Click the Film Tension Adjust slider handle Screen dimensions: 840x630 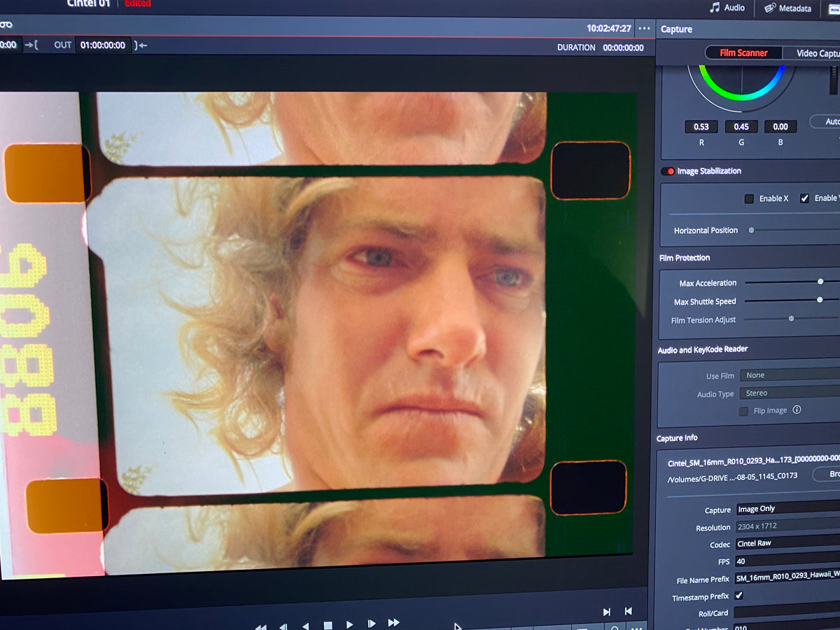pyautogui.click(x=791, y=318)
